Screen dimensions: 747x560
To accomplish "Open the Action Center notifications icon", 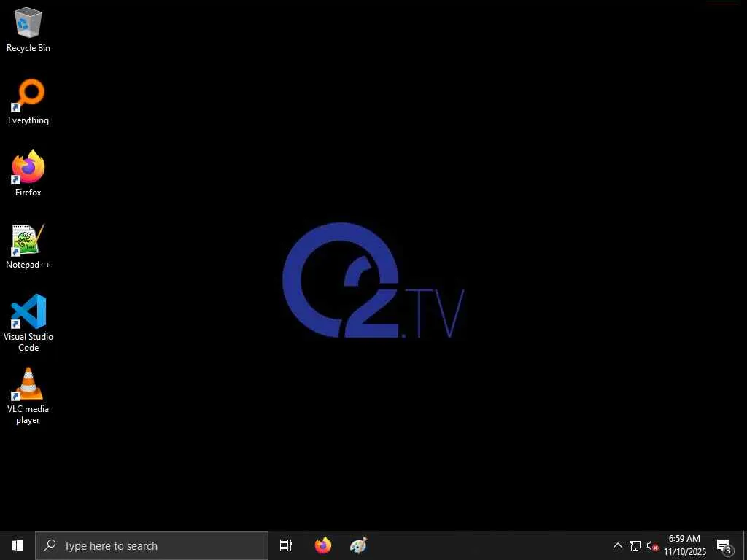I will (x=724, y=545).
